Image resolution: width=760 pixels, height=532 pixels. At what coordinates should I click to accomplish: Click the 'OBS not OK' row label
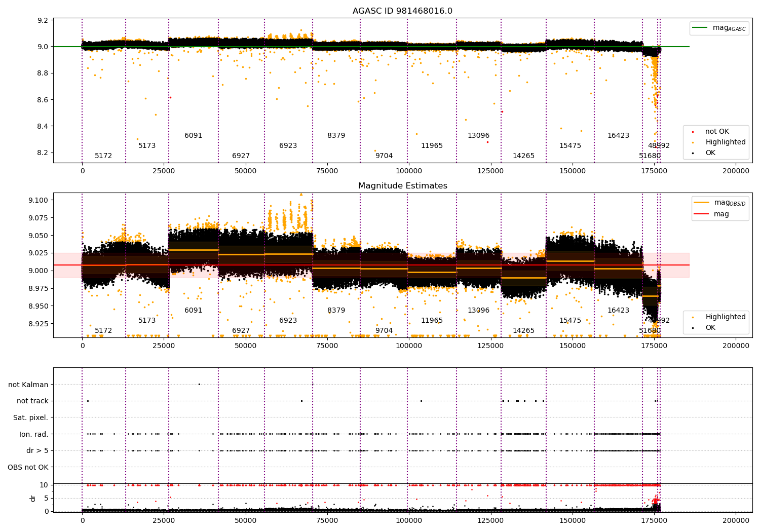pyautogui.click(x=28, y=467)
